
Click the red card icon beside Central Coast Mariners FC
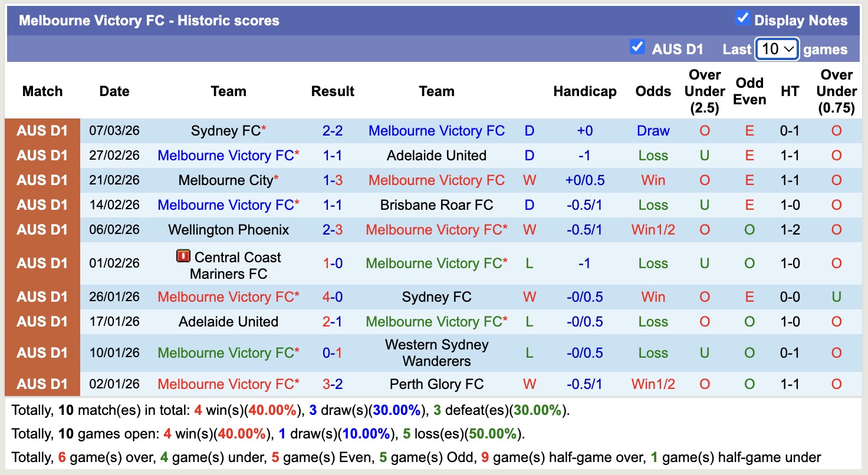[x=185, y=256]
